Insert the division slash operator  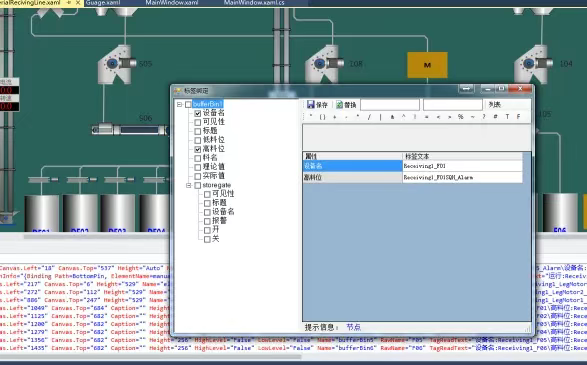(x=369, y=117)
